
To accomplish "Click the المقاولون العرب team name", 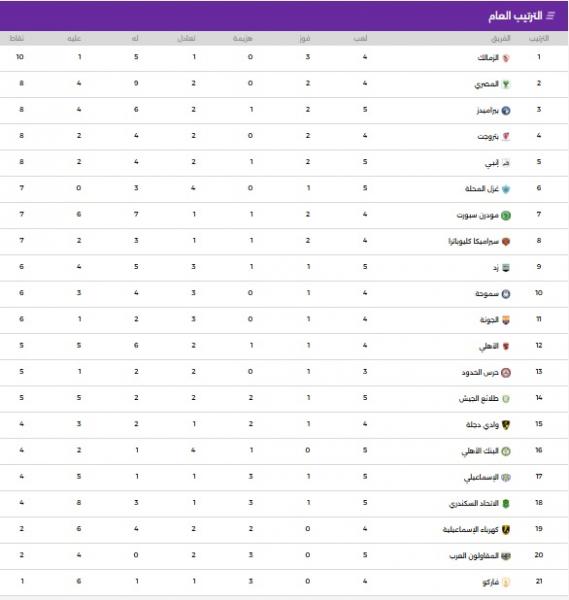I will pos(474,556).
